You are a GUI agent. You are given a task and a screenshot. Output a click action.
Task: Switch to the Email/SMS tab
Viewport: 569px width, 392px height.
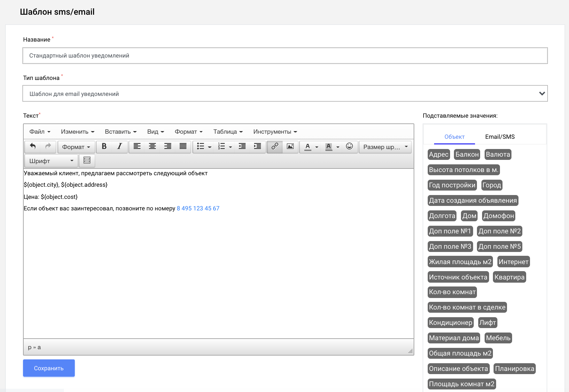point(500,137)
